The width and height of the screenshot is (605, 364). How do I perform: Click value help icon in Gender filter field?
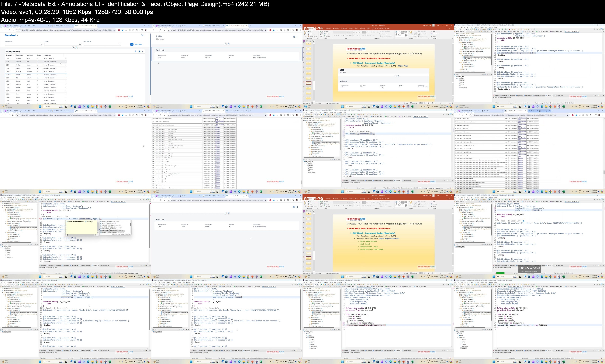(x=80, y=44)
